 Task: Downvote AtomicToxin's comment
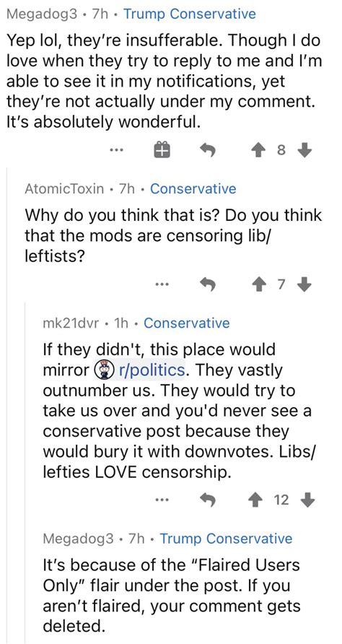click(x=304, y=284)
